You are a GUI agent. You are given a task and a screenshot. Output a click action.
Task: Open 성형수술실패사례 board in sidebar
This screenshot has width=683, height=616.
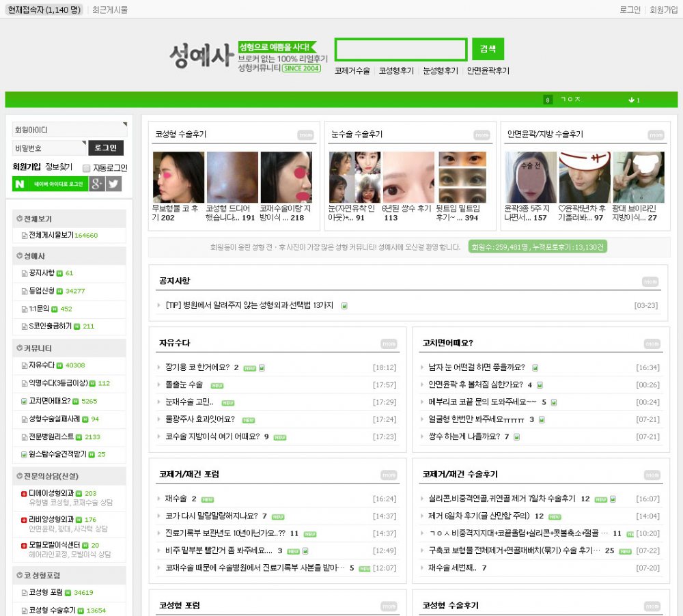click(x=55, y=419)
